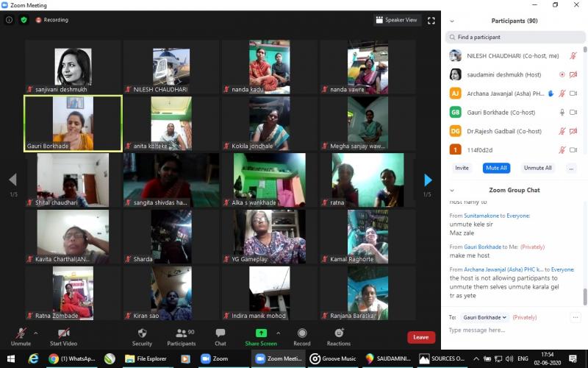The width and height of the screenshot is (588, 368).
Task: Toggle video icon for Archana Jawanjal
Action: click(573, 93)
